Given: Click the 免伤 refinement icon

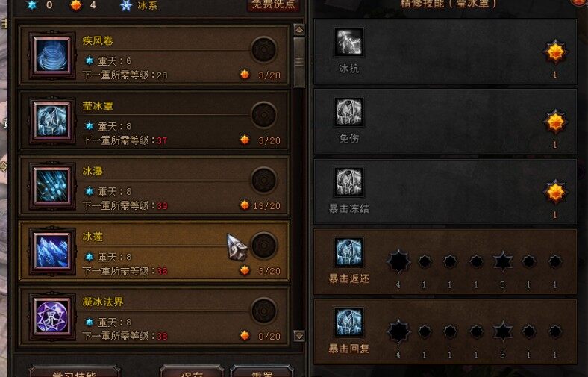Looking at the screenshot, I should 348,112.
